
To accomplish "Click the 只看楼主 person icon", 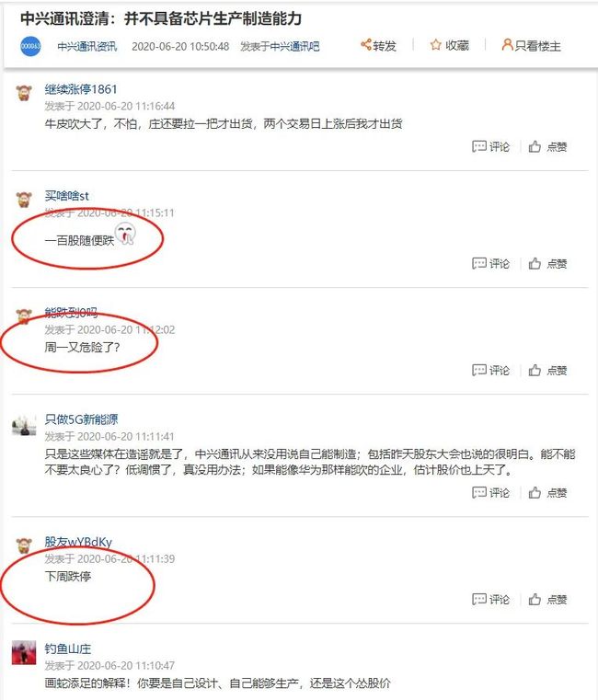I will [x=507, y=45].
